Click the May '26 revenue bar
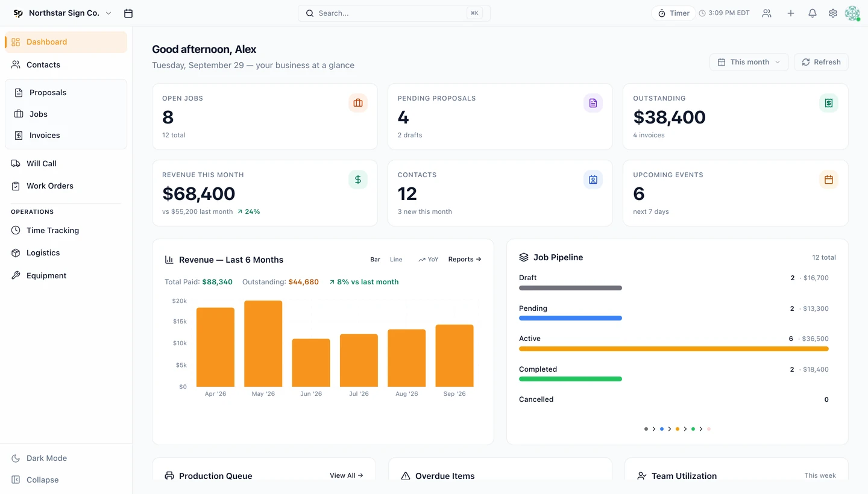Image resolution: width=868 pixels, height=494 pixels. (263, 344)
